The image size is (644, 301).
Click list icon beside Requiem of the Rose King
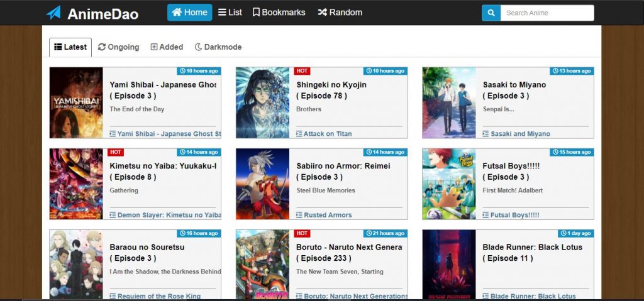pos(113,296)
